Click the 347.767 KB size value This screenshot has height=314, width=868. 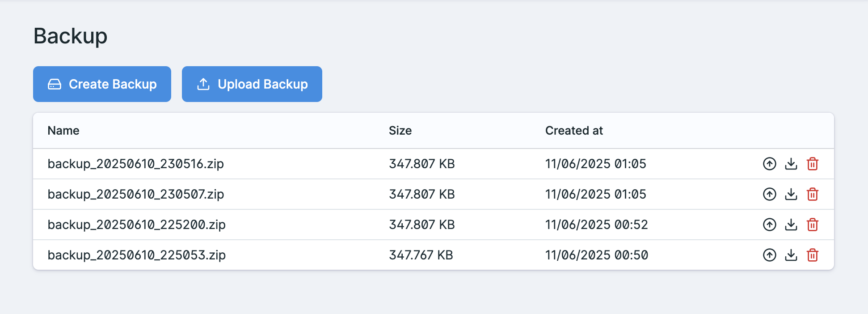point(421,255)
